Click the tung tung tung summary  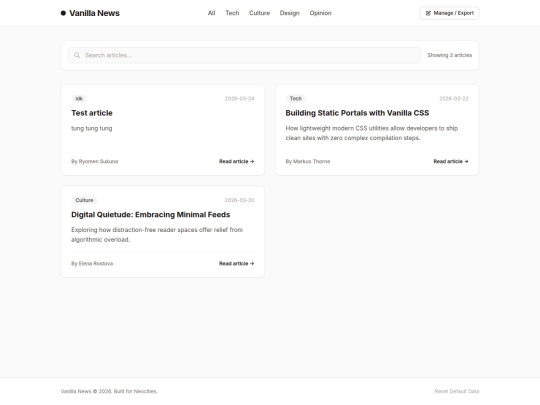click(92, 128)
